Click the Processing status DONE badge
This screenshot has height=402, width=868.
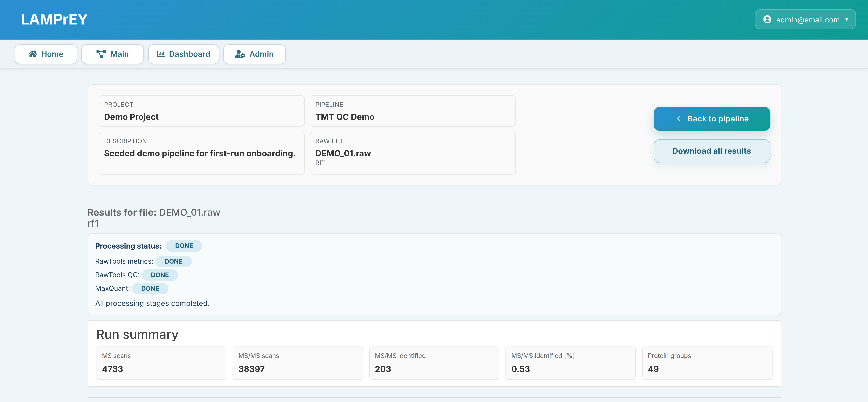point(184,246)
